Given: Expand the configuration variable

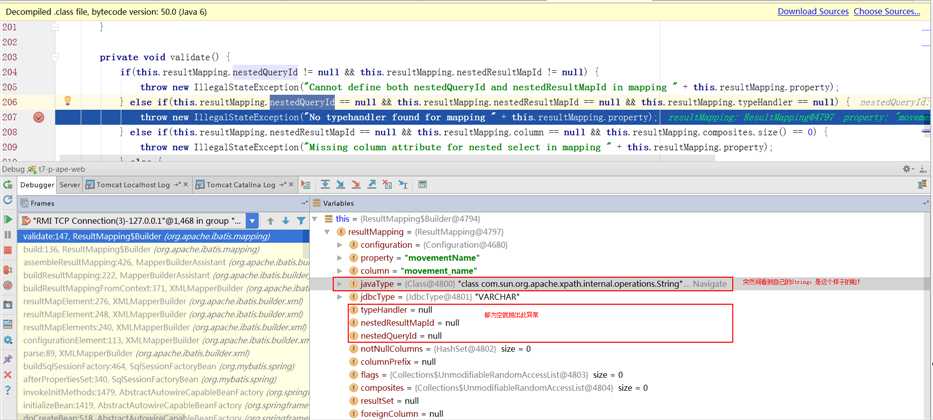Looking at the screenshot, I should (340, 245).
